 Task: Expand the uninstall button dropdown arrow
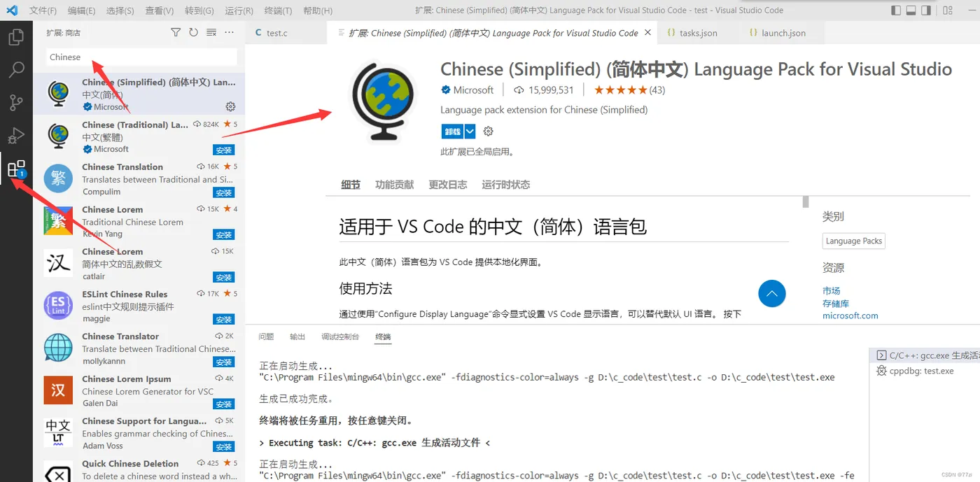tap(470, 131)
